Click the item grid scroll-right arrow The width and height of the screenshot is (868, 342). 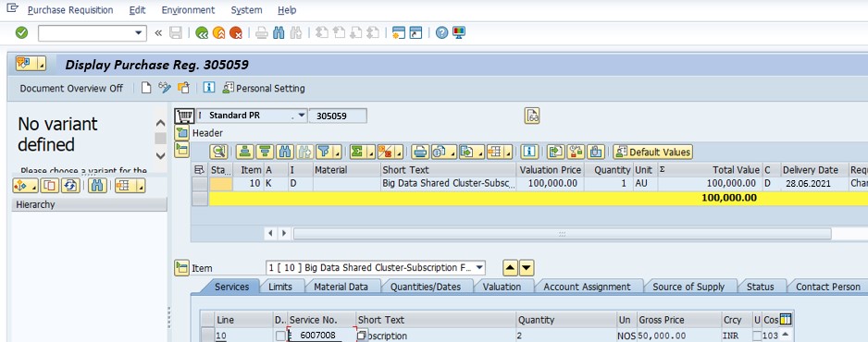284,234
